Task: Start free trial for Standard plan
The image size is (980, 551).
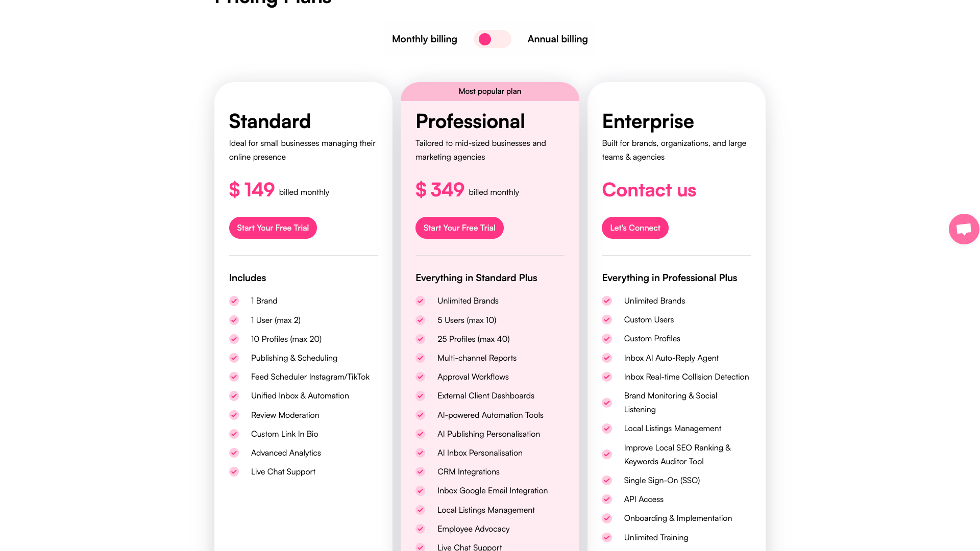Action: 273,228
